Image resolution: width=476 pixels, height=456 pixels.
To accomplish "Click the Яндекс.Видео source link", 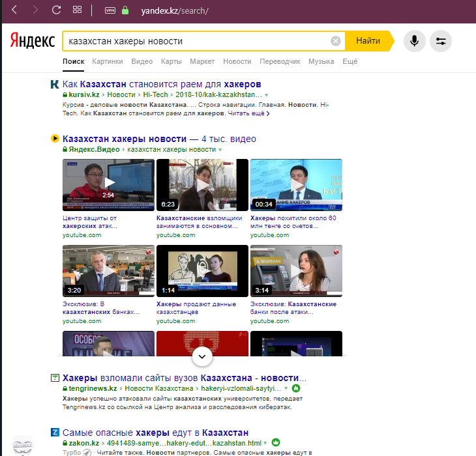I will (94, 149).
